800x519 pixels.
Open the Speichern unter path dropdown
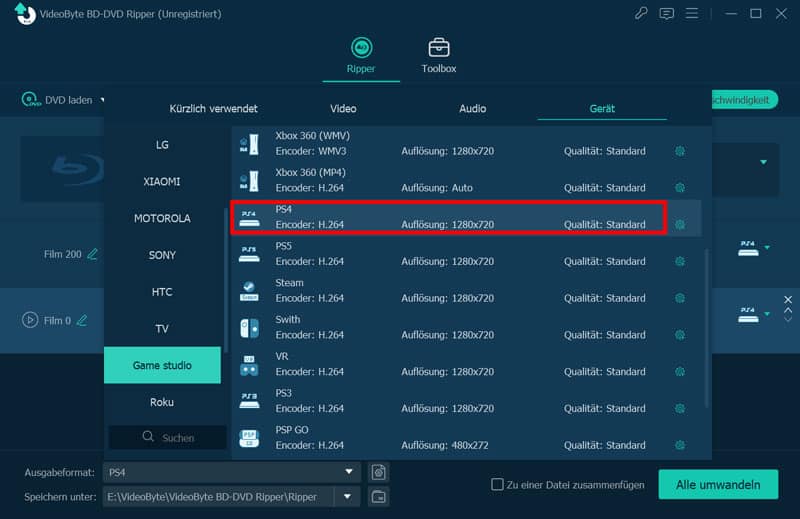click(x=347, y=497)
